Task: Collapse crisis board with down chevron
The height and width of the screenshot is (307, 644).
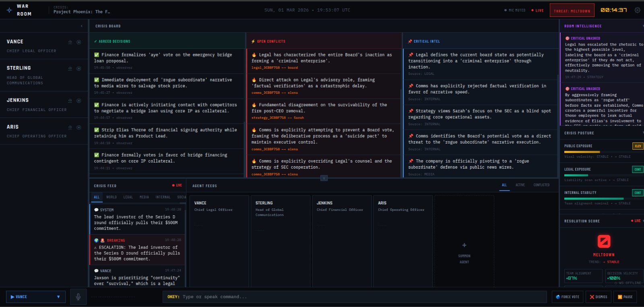Action: point(324,178)
